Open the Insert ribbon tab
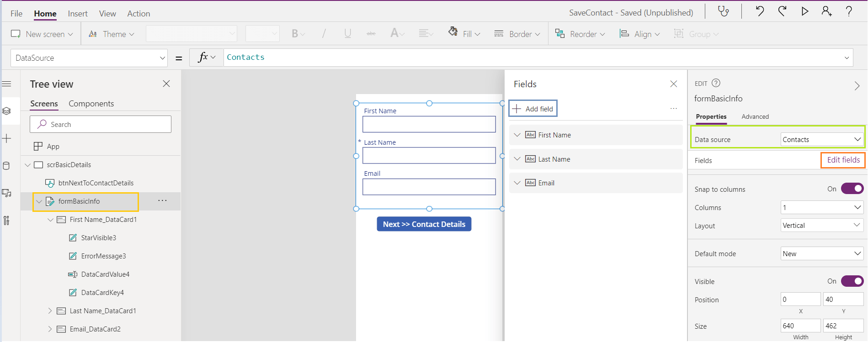This screenshot has width=868, height=342. [x=78, y=14]
